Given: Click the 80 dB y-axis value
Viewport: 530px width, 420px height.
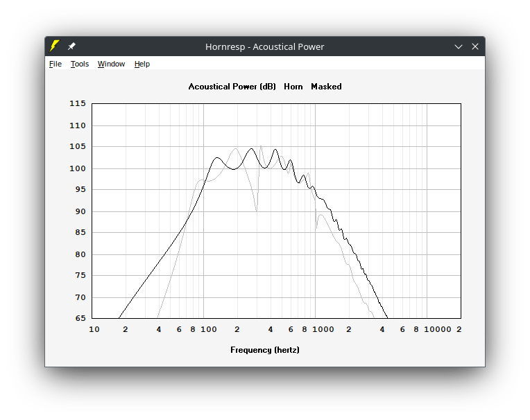Looking at the screenshot, I should pyautogui.click(x=80, y=254).
